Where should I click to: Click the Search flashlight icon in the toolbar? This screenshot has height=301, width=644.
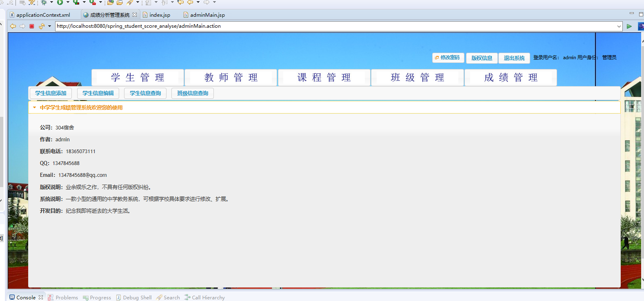pos(130,2)
